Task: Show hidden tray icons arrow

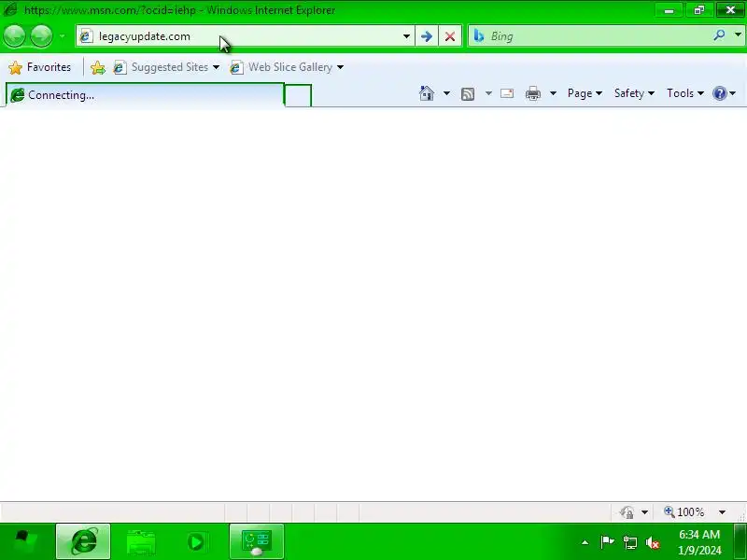Action: pos(585,542)
